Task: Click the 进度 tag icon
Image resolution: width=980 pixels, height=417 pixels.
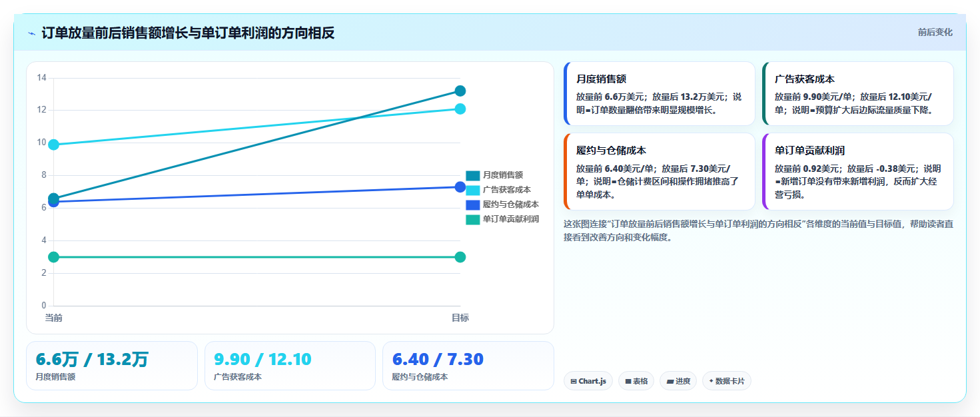Action: 670,382
